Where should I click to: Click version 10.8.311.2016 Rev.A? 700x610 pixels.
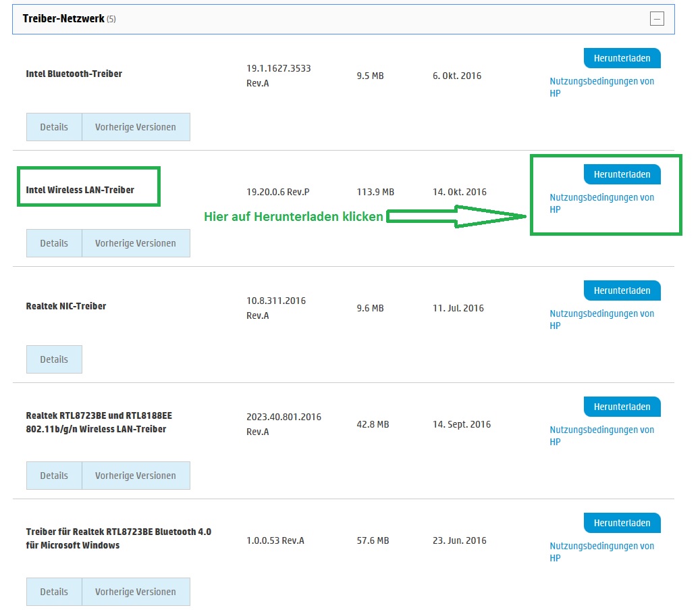tap(276, 308)
